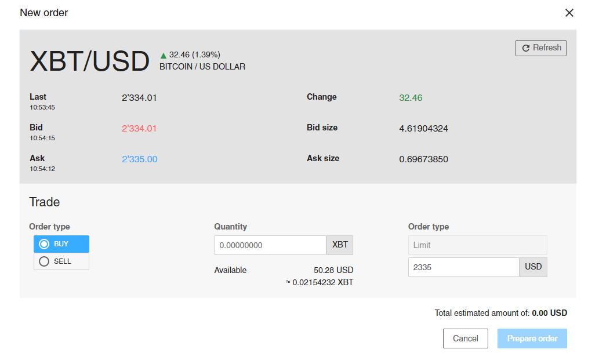Click the Ask timestamp 10:54:12
Screen dimensions: 599x364
[x=42, y=169]
